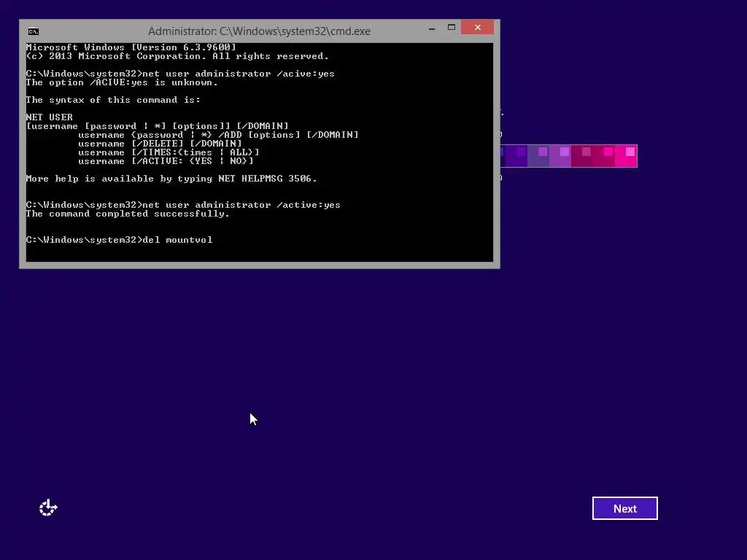Click '[username [password | *] [options]] [/DOMAIN]' line

pyautogui.click(x=158, y=126)
